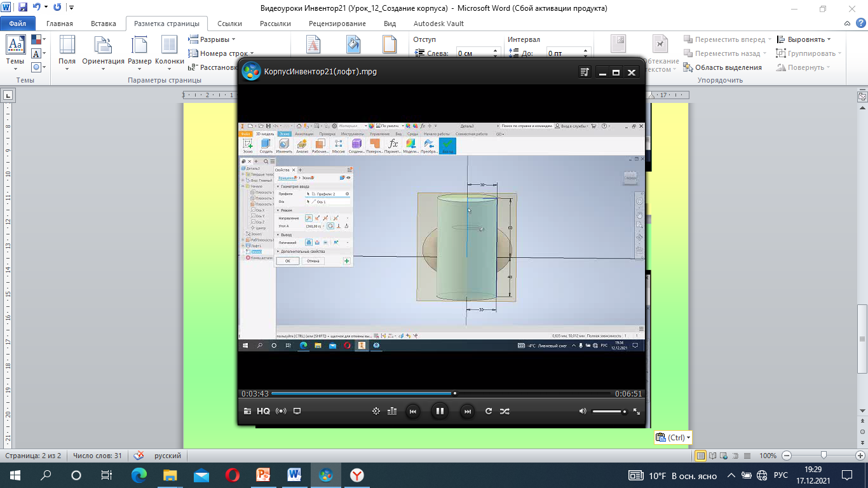
Task: Open the playlist icon in the player title bar
Action: 585,72
